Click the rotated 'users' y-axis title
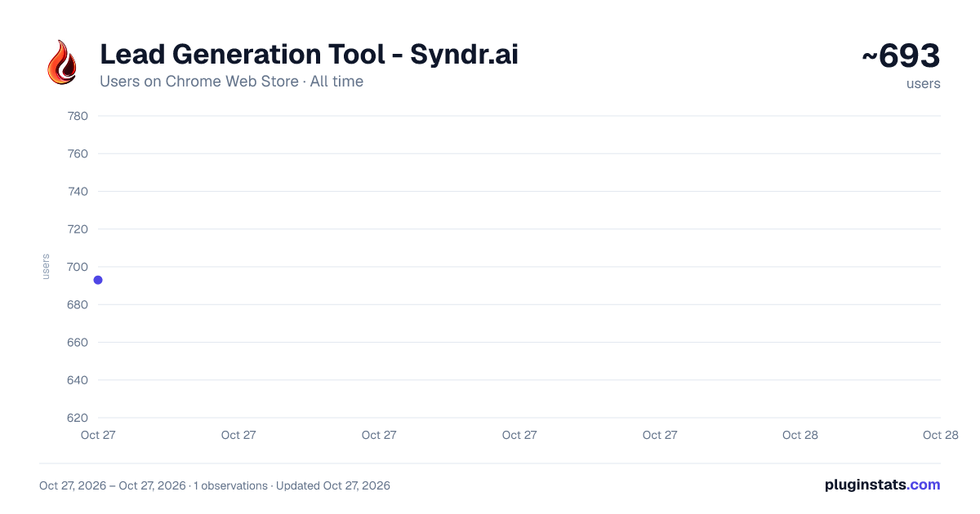 [46, 267]
